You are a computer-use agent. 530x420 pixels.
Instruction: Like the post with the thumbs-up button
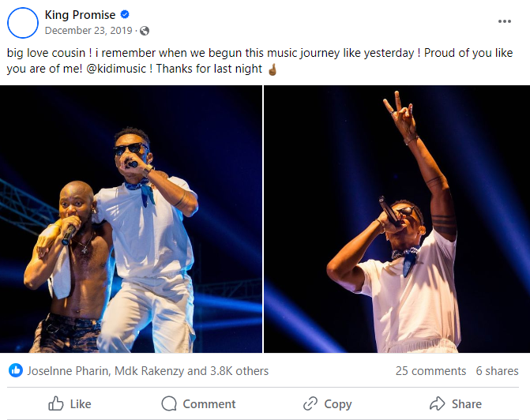(x=70, y=403)
